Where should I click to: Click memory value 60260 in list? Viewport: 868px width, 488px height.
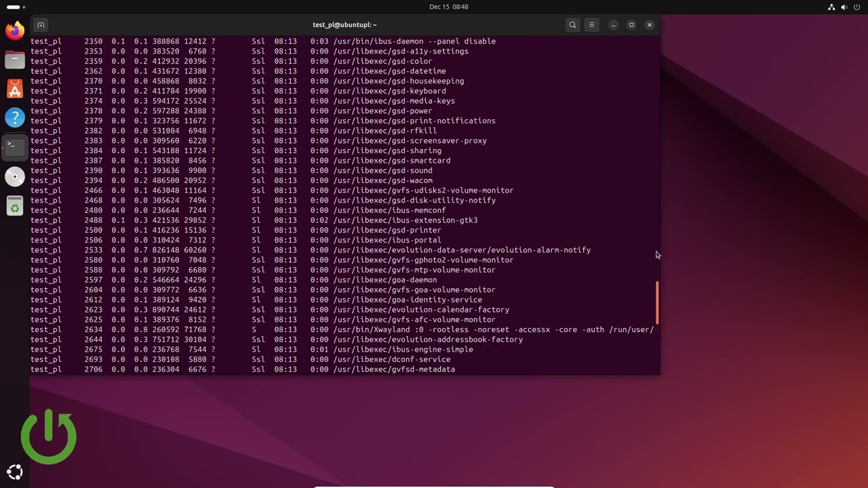point(195,250)
